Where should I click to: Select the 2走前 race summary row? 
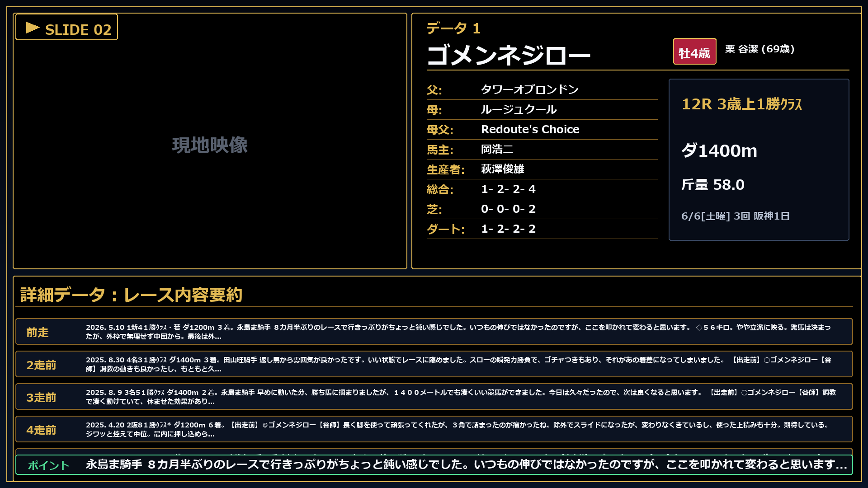(434, 364)
